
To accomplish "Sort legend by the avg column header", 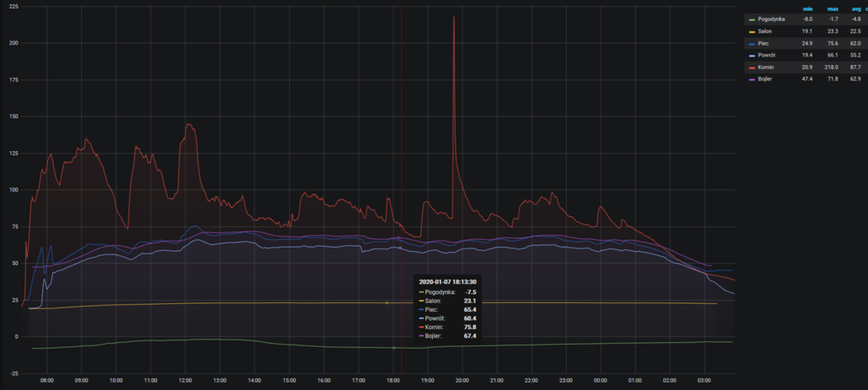I will coord(855,7).
